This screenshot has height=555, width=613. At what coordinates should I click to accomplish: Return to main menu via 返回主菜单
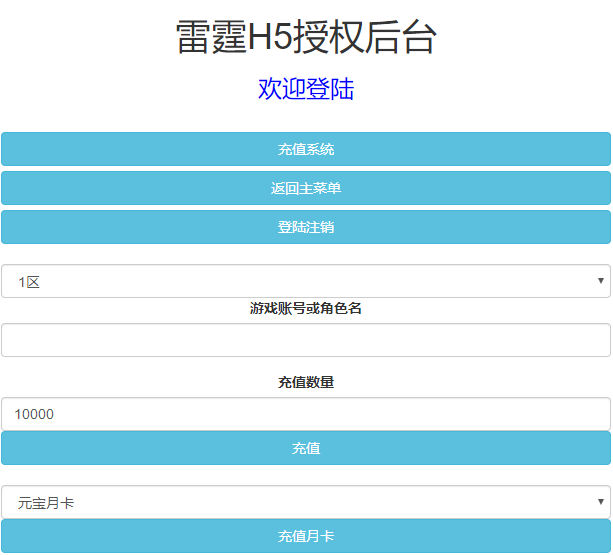pos(305,188)
